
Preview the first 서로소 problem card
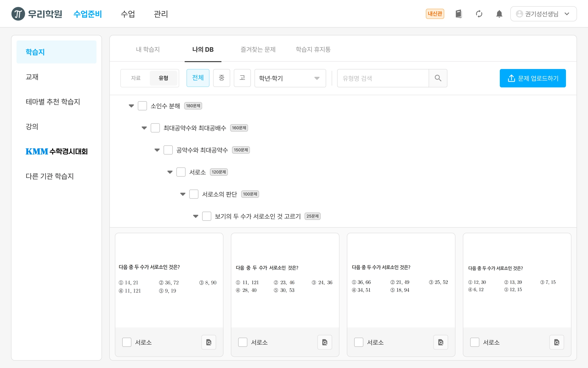click(x=209, y=342)
